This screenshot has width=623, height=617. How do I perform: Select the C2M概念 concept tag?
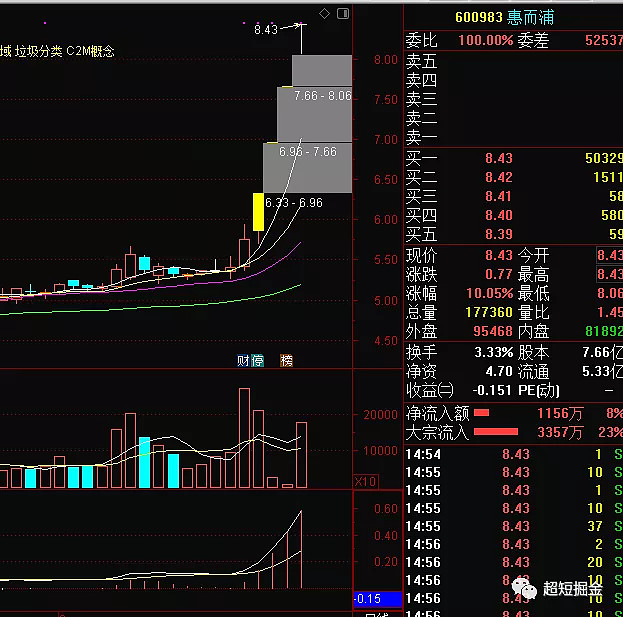point(90,51)
